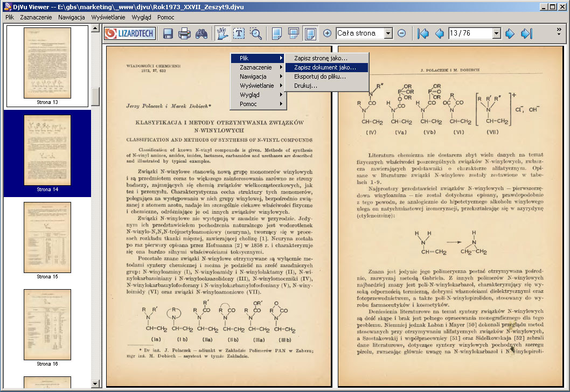Click the right document page

point(451,216)
